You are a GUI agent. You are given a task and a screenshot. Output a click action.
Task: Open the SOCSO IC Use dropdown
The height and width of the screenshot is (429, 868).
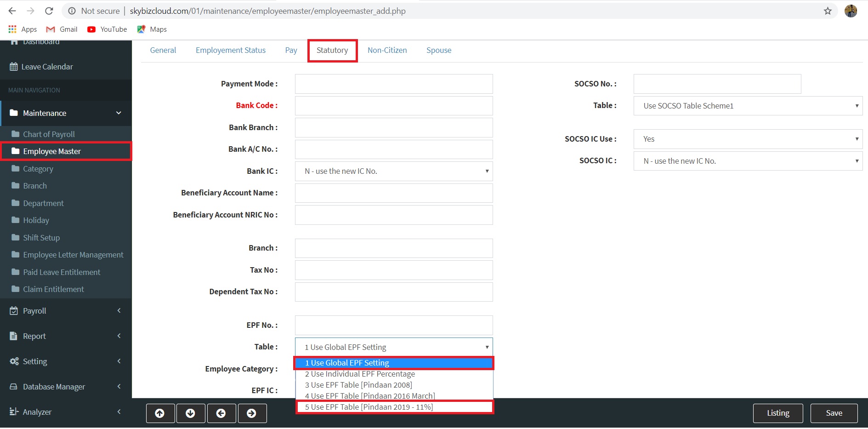click(x=748, y=139)
